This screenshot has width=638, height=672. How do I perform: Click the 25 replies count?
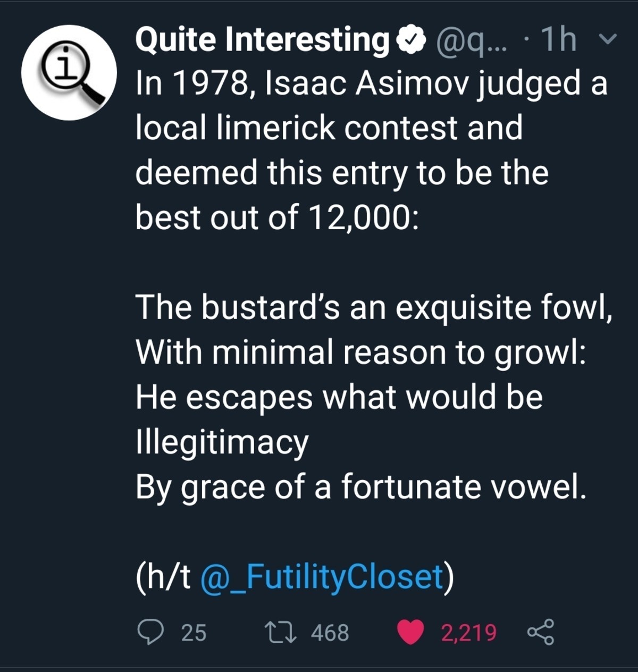(194, 633)
